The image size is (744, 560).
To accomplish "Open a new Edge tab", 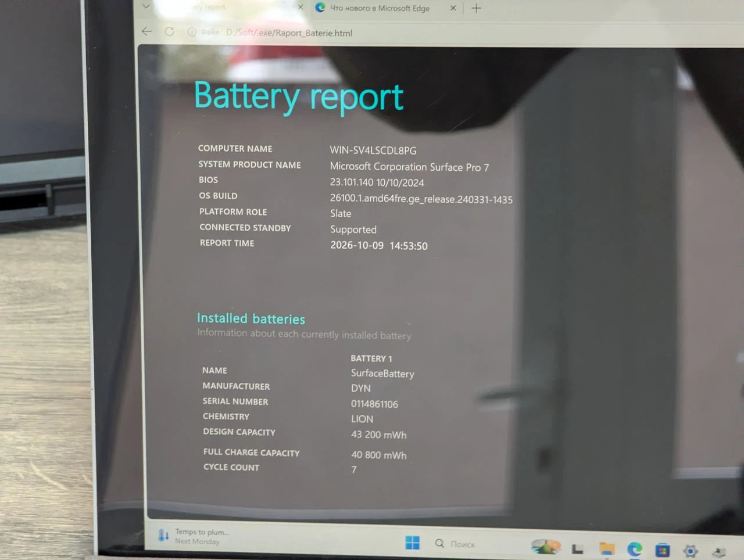I will click(x=476, y=8).
